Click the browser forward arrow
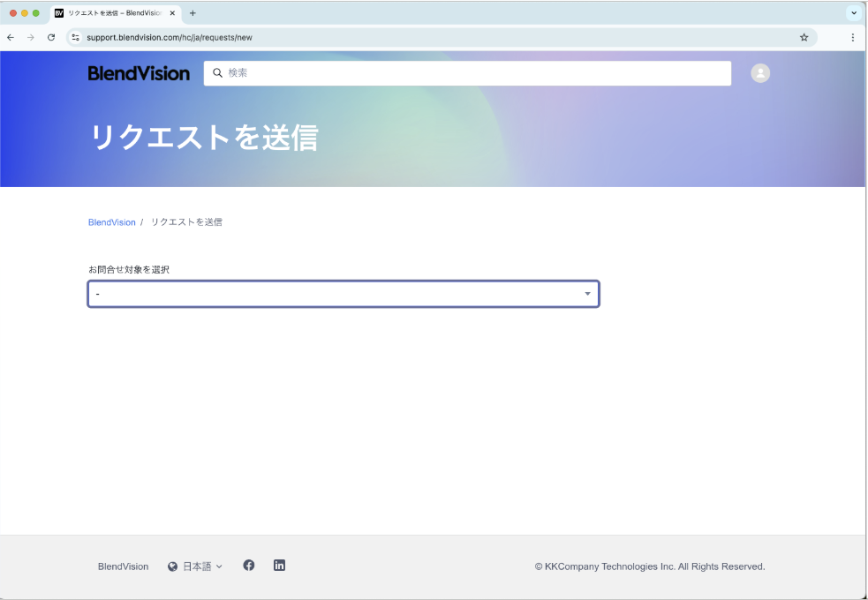The width and height of the screenshot is (868, 600). (x=30, y=38)
